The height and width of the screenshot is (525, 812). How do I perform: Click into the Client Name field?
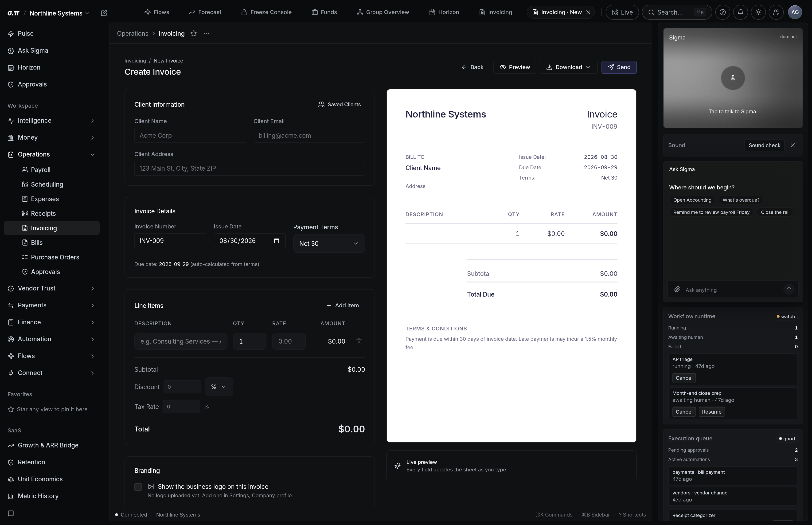190,135
